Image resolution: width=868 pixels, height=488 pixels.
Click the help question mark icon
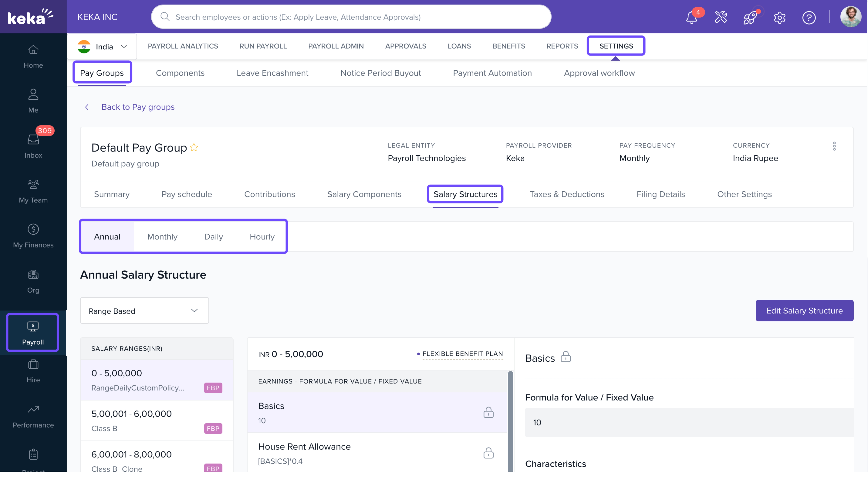(809, 17)
